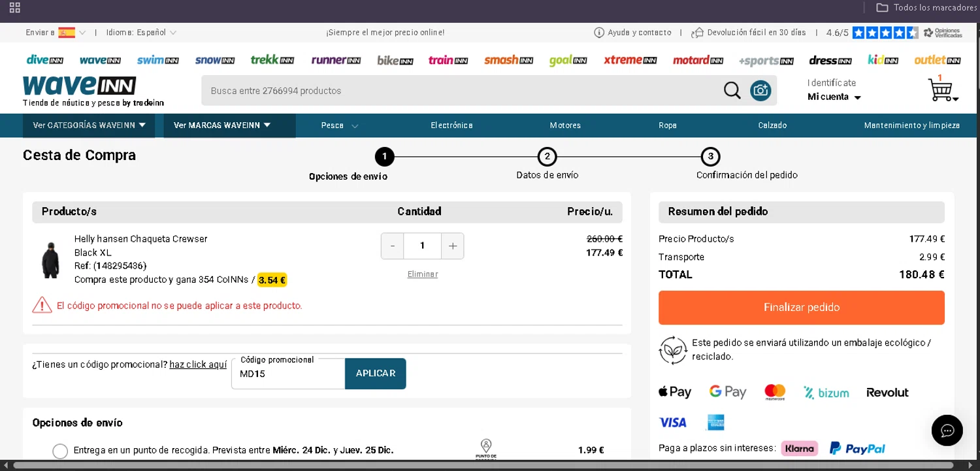Screen dimensions: 980x471
Task: Open the xtremeinn store logo
Action: (x=630, y=60)
